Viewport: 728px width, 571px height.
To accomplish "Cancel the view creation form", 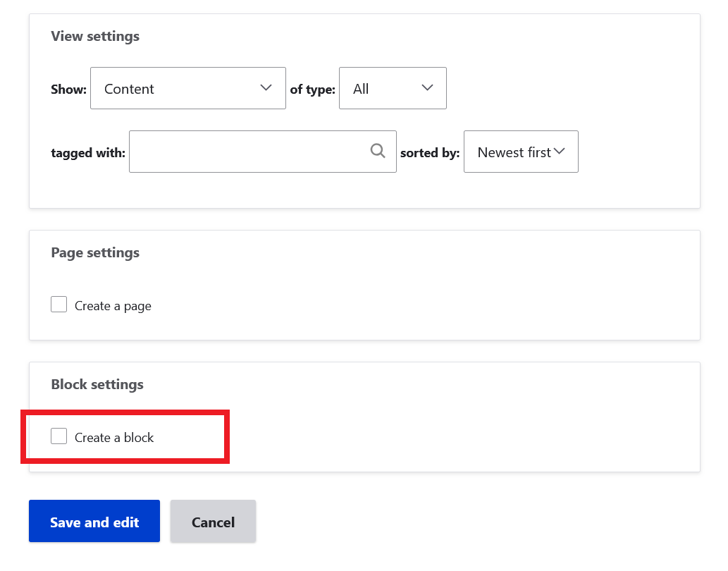I will [213, 521].
